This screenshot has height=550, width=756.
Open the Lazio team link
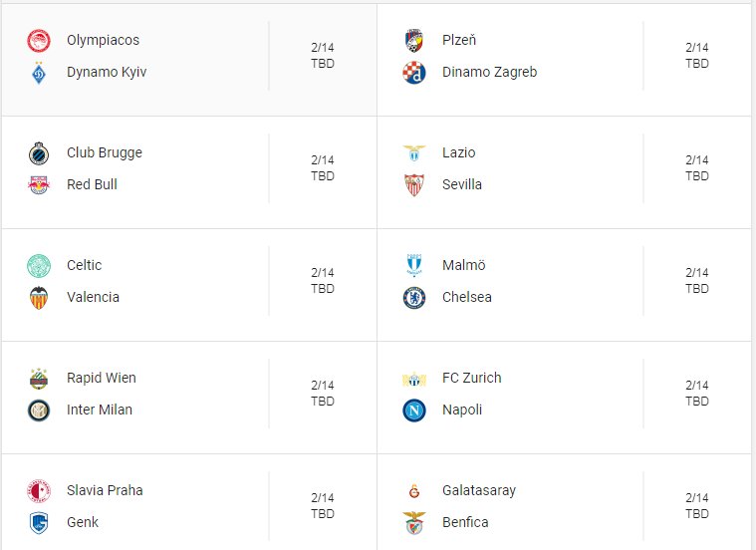pos(458,152)
